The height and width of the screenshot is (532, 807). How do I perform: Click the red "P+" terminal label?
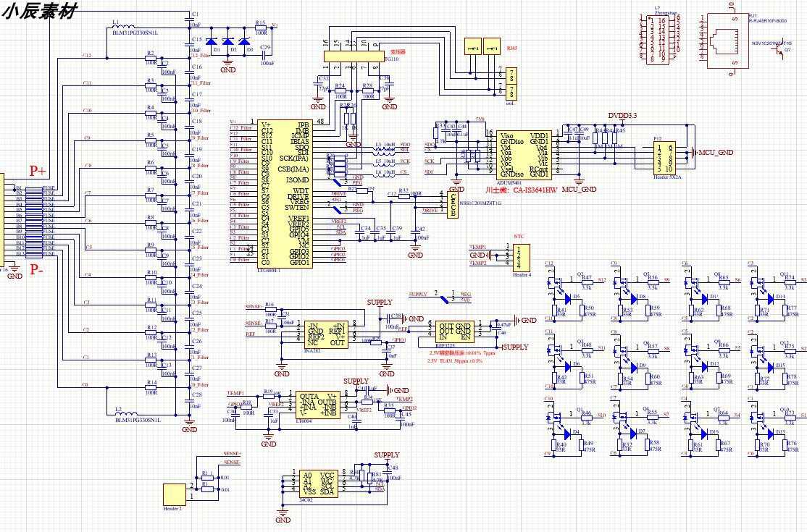(37, 171)
